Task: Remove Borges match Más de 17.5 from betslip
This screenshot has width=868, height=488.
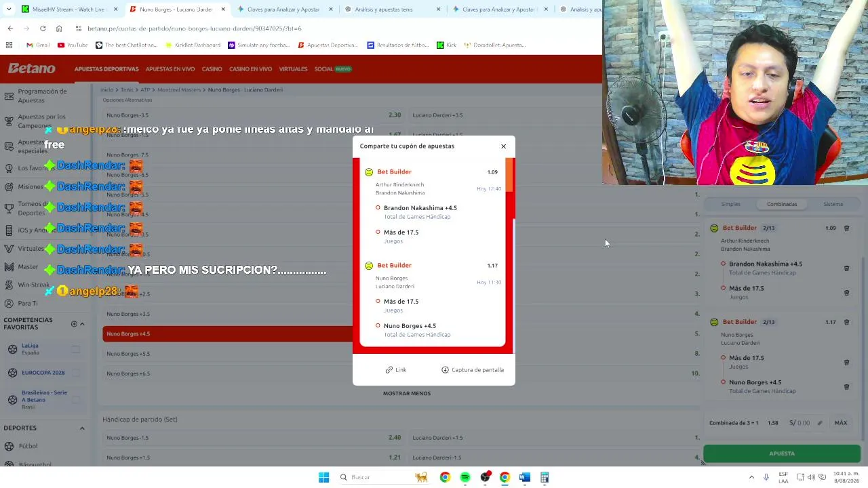Action: click(x=846, y=363)
